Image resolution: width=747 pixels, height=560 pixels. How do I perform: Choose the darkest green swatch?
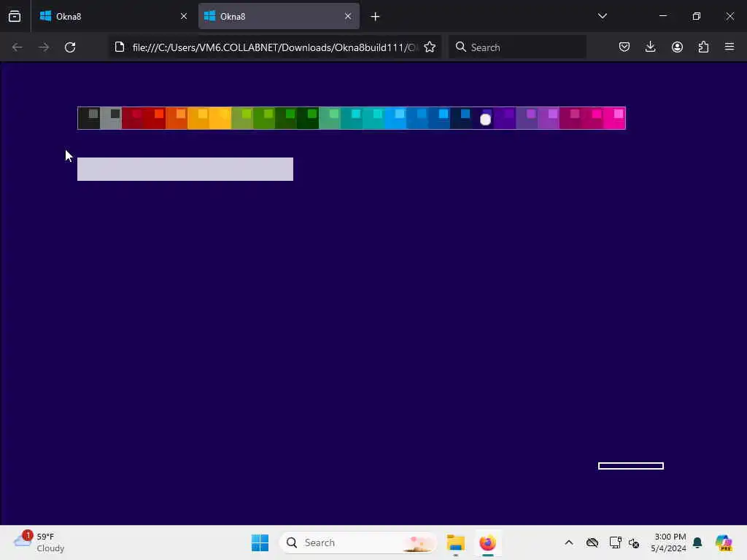tap(309, 118)
